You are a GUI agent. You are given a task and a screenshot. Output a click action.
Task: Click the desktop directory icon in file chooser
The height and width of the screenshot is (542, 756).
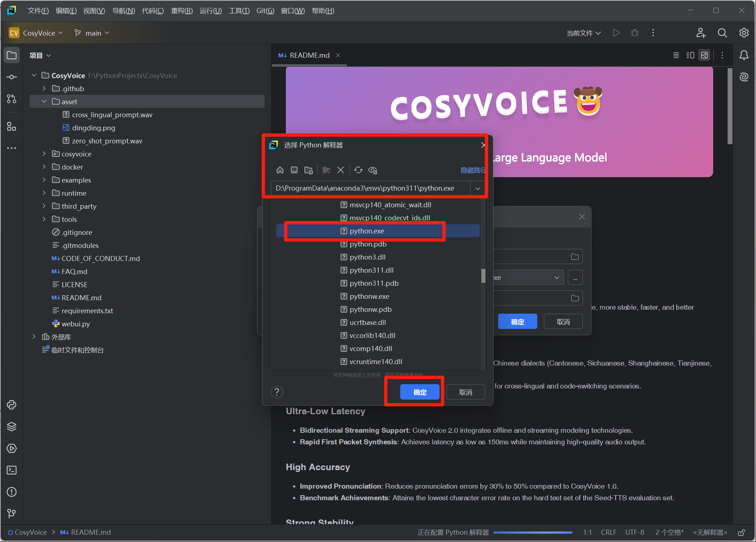294,170
